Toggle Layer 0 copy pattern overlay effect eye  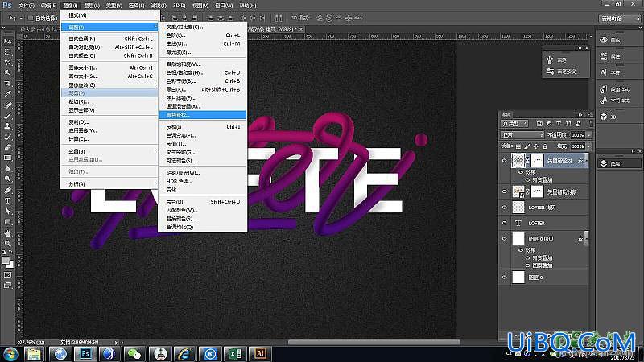[x=528, y=265]
